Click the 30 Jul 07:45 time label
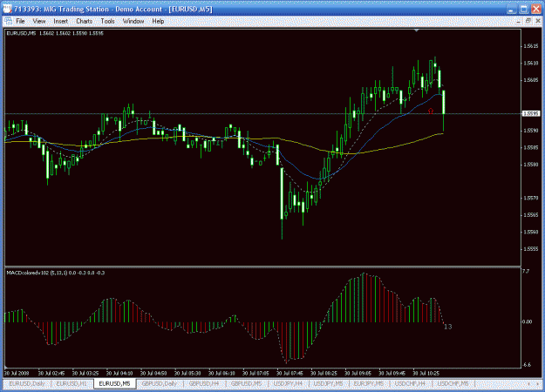Image resolution: width=545 pixels, height=392 pixels. [x=290, y=374]
